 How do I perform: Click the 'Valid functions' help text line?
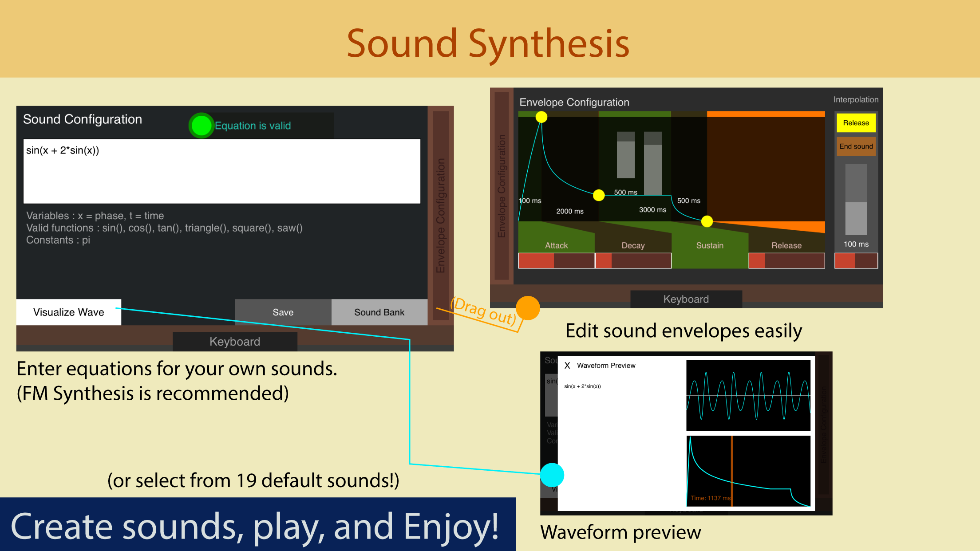click(x=164, y=228)
